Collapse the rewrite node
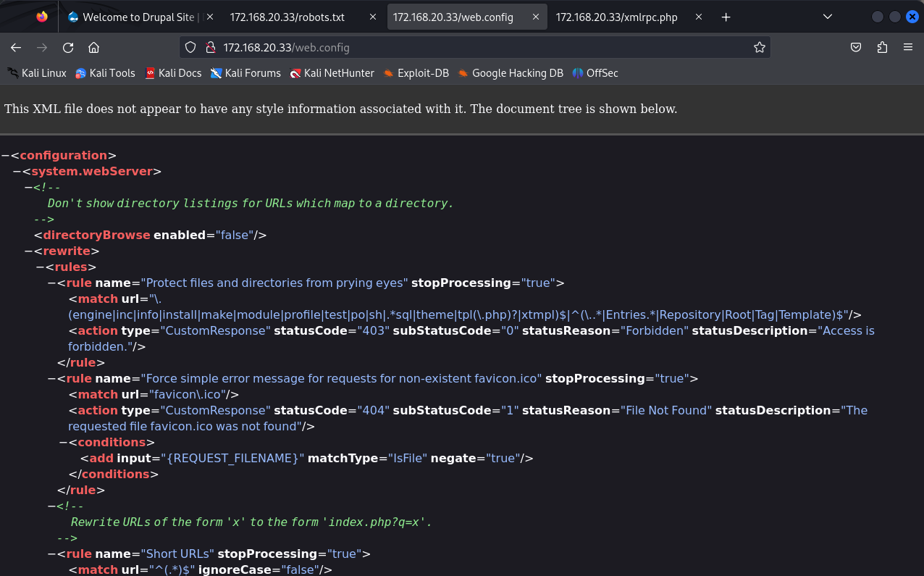The image size is (924, 576). (28, 251)
